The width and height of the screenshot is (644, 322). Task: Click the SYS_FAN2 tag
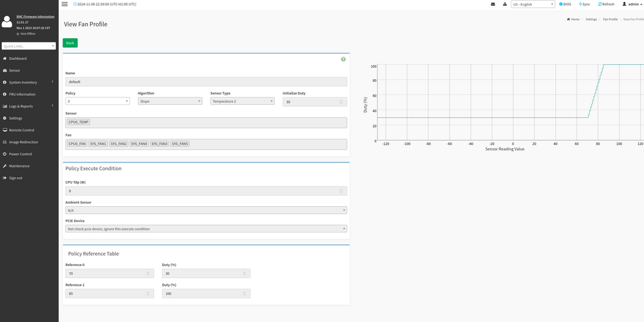(118, 144)
